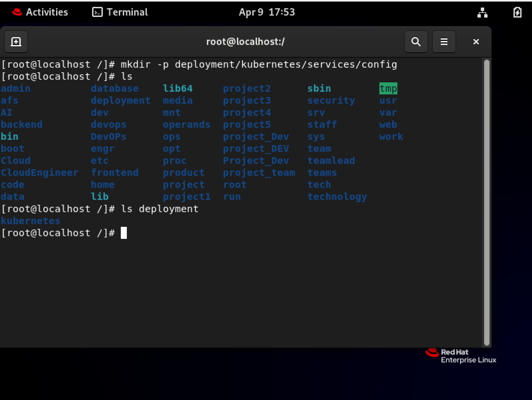Open a new terminal tab

click(x=16, y=42)
